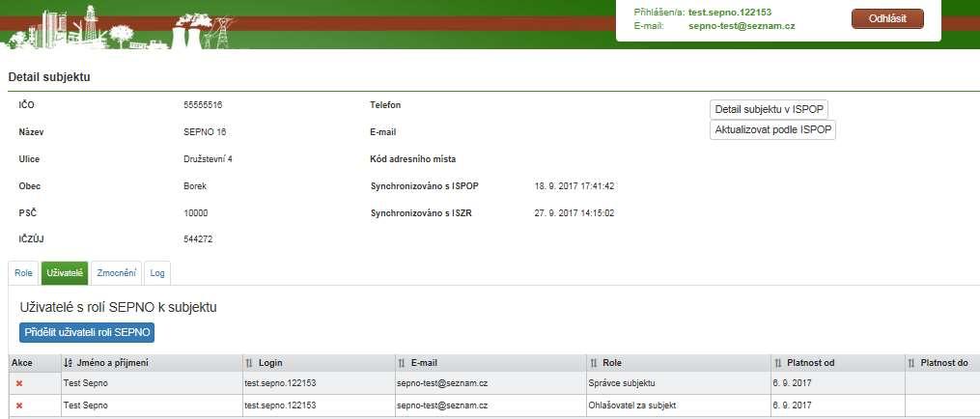Sort by Role column icon

tap(594, 363)
